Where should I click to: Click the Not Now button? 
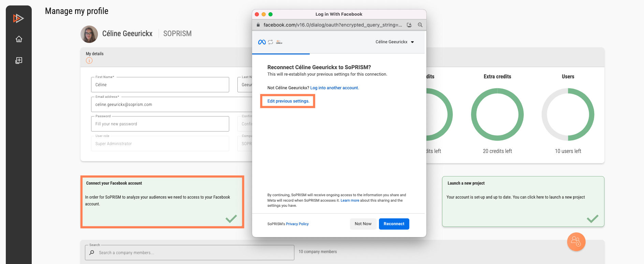point(363,224)
